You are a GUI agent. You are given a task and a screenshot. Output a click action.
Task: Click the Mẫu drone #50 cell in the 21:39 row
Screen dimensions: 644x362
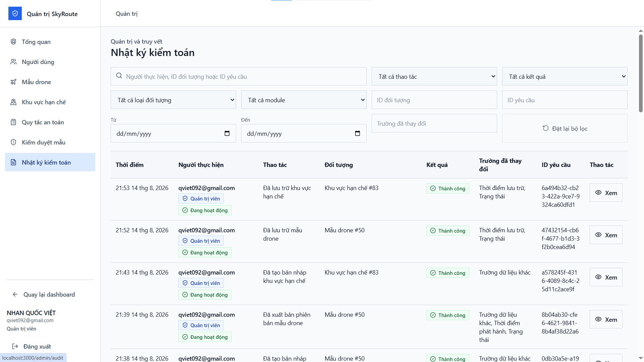click(344, 314)
